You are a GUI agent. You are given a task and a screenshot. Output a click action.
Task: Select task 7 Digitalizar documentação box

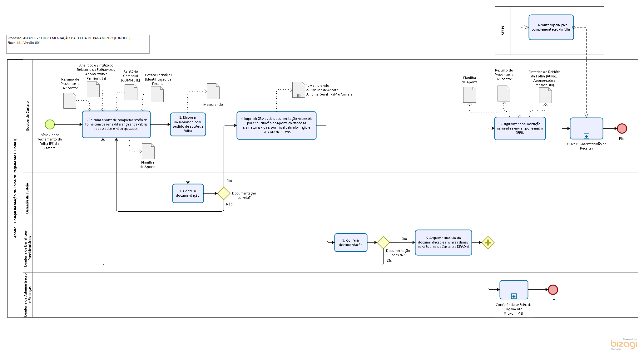coord(520,128)
